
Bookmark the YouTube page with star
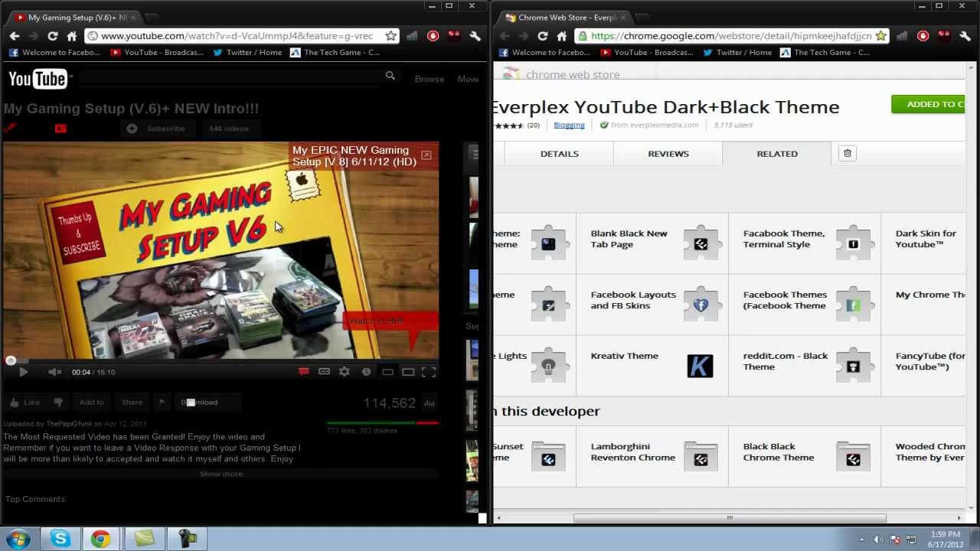click(391, 36)
